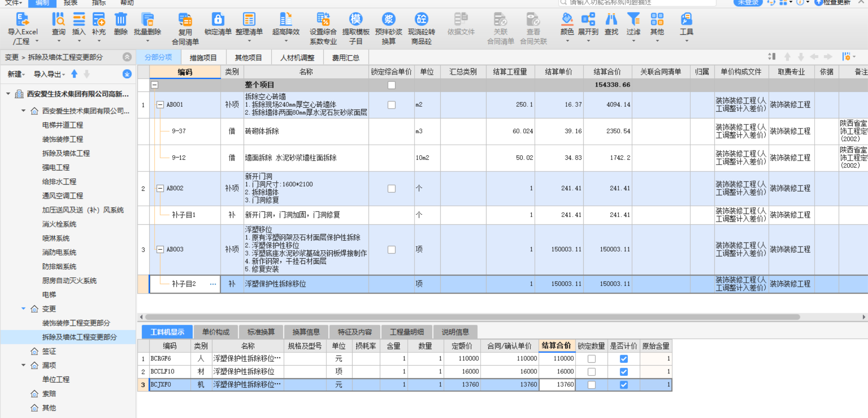Click the 未登录 login button
Screen dimensions: 868x418
[x=748, y=3]
